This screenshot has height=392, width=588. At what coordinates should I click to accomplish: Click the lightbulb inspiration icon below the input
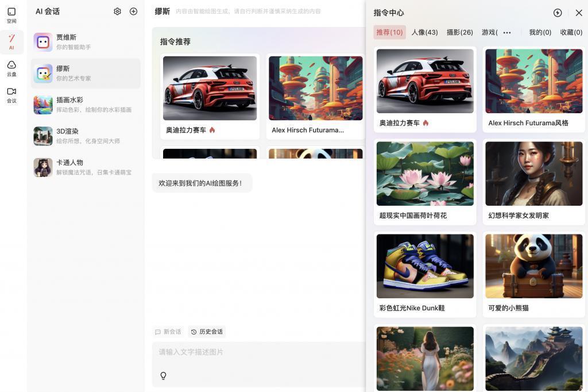pos(163,375)
